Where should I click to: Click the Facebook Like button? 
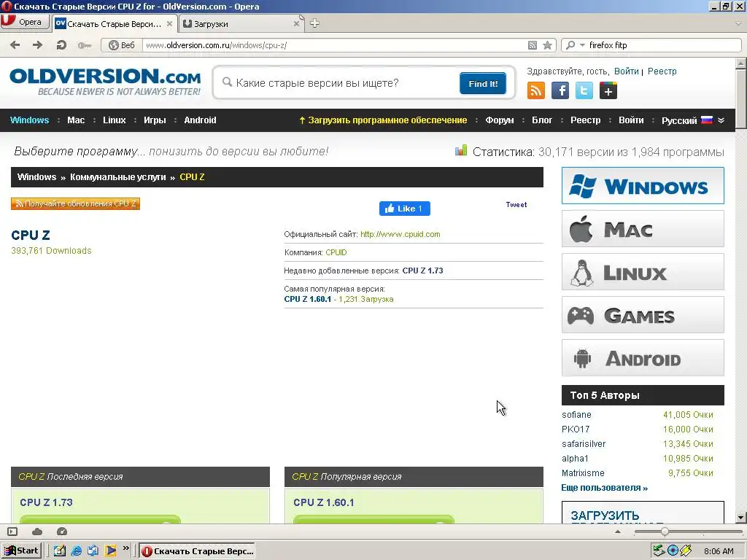[x=404, y=209]
